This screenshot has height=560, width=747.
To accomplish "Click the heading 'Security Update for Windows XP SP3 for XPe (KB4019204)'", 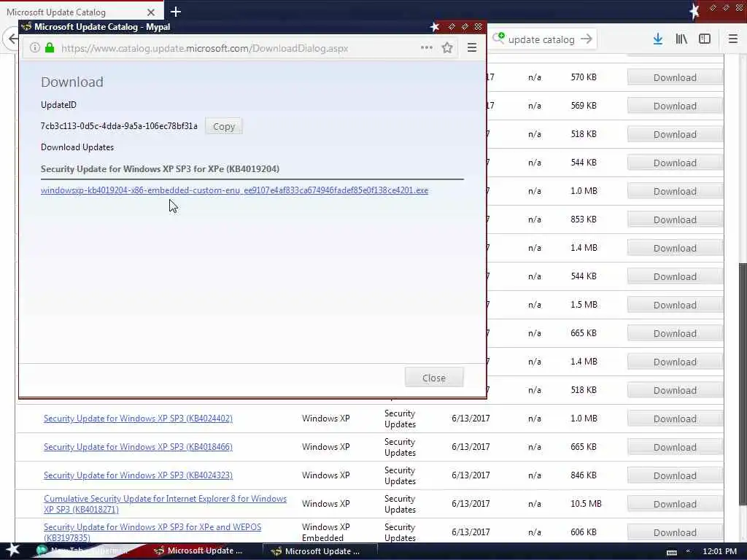I will coord(160,169).
